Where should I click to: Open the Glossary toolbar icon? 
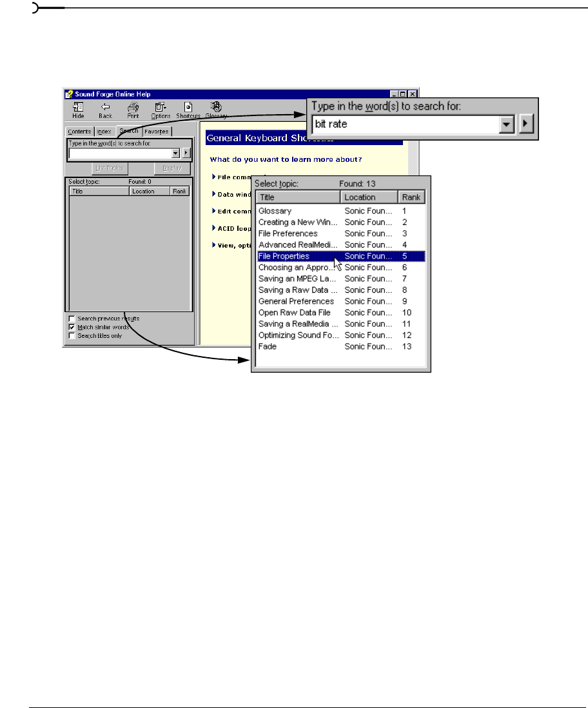click(216, 110)
